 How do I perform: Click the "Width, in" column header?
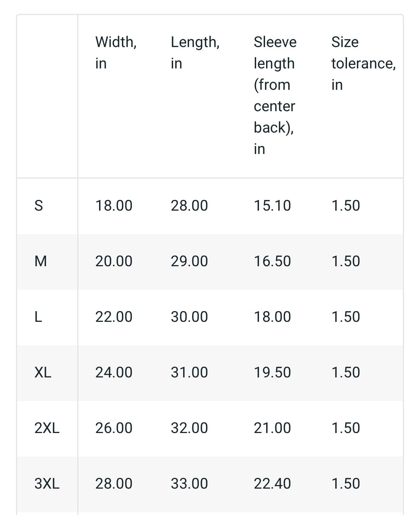point(116,52)
